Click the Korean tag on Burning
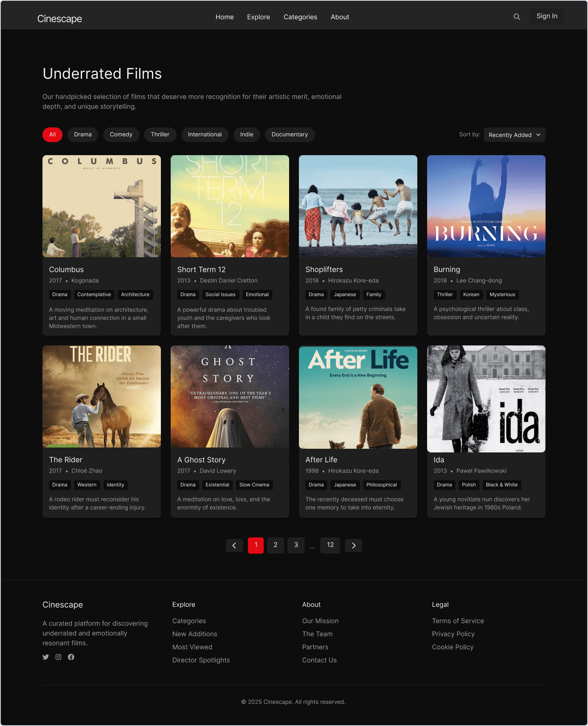 click(471, 295)
